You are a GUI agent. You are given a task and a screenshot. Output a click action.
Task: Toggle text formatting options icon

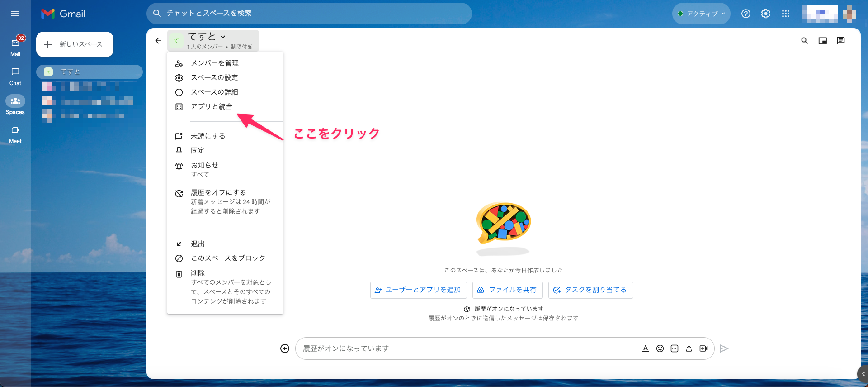pos(646,349)
